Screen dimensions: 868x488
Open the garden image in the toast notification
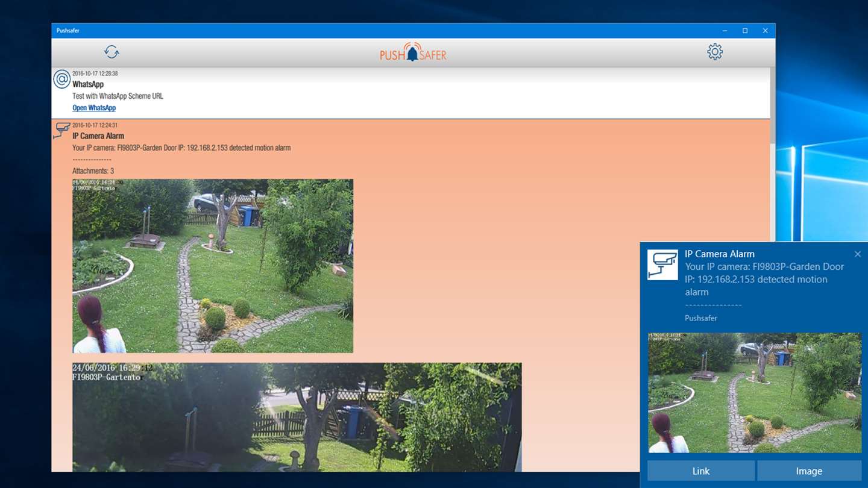click(755, 393)
